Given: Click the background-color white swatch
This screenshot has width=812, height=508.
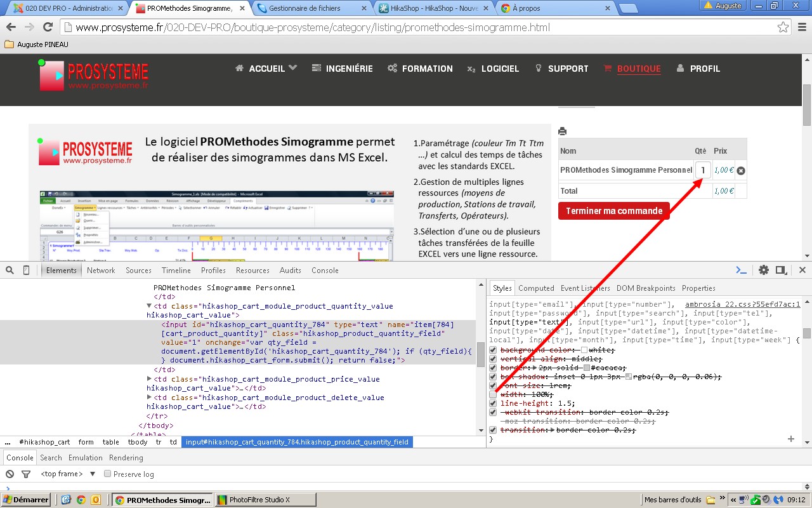Looking at the screenshot, I should pyautogui.click(x=584, y=350).
